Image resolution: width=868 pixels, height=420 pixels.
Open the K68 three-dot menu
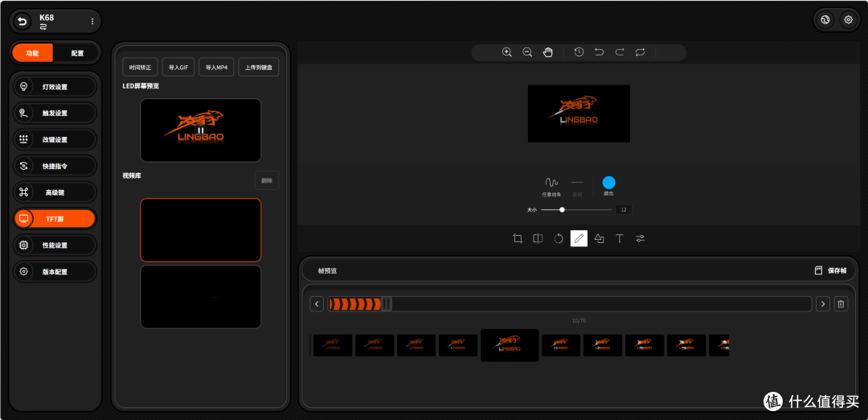(x=92, y=22)
